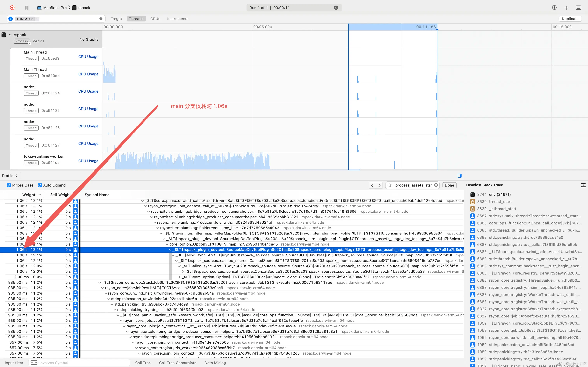Collapse the rspack process disclosure triangle

click(x=10, y=35)
